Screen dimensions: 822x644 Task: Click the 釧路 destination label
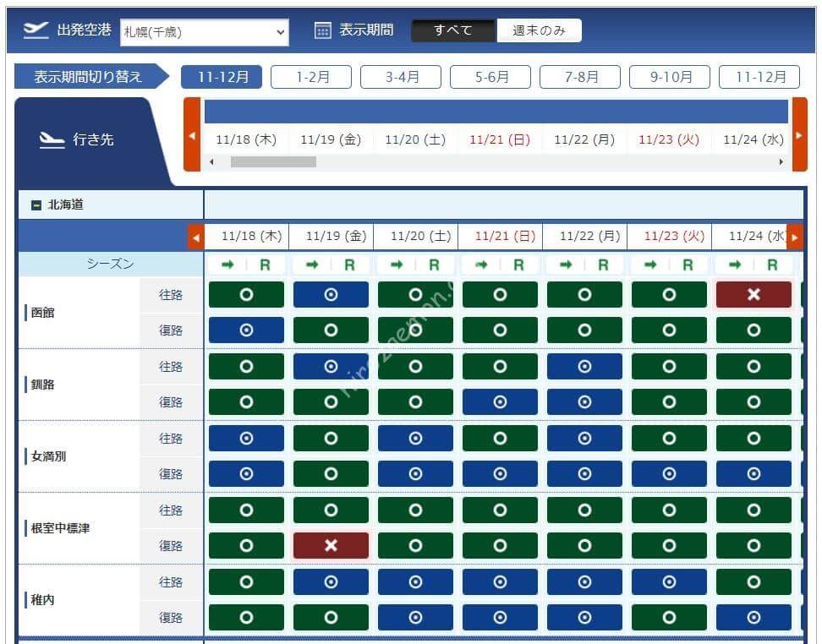coord(42,385)
